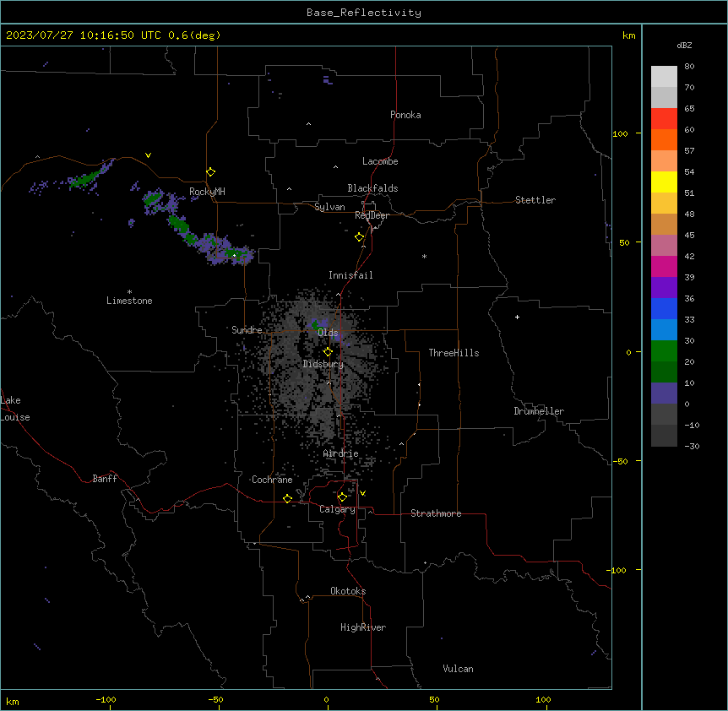The image size is (728, 711).
Task: Pick the orange 57–60 dBZ legend color
Action: tap(664, 139)
